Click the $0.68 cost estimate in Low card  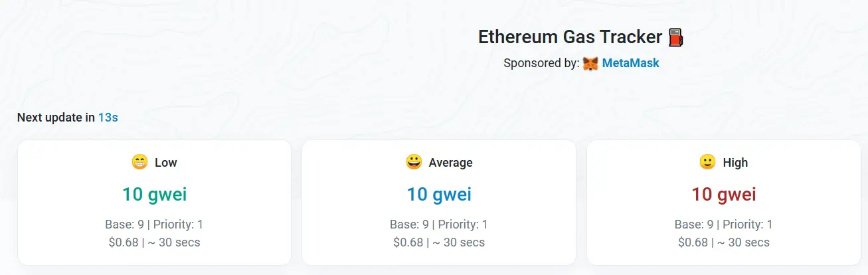[122, 242]
